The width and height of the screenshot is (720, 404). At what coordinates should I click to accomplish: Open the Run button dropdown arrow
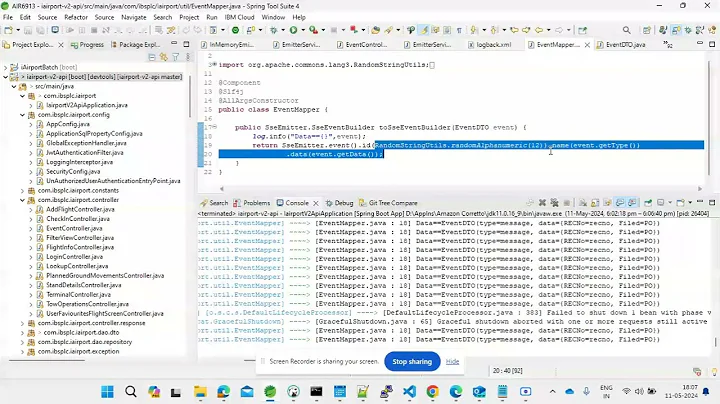coord(303,30)
